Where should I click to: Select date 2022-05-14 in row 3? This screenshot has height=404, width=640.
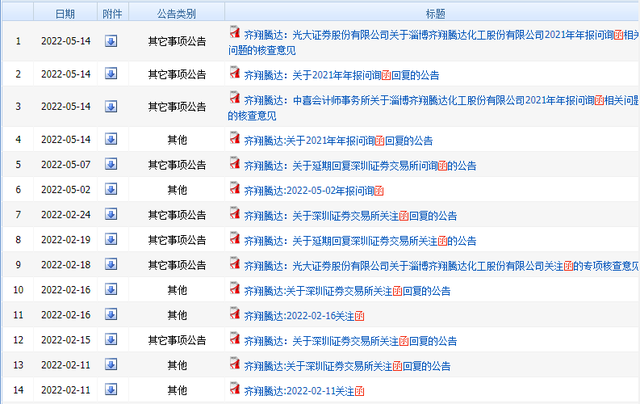[x=66, y=107]
